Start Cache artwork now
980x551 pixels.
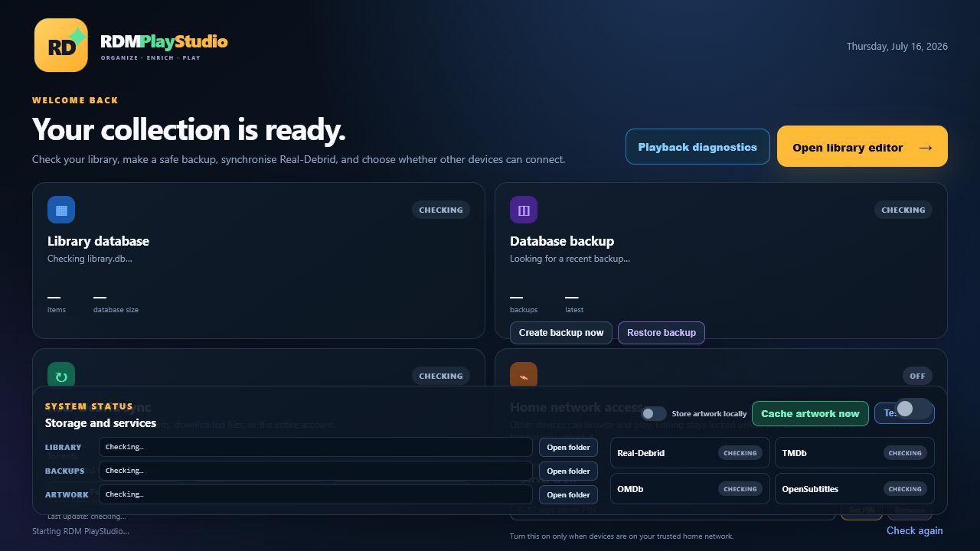coord(810,413)
